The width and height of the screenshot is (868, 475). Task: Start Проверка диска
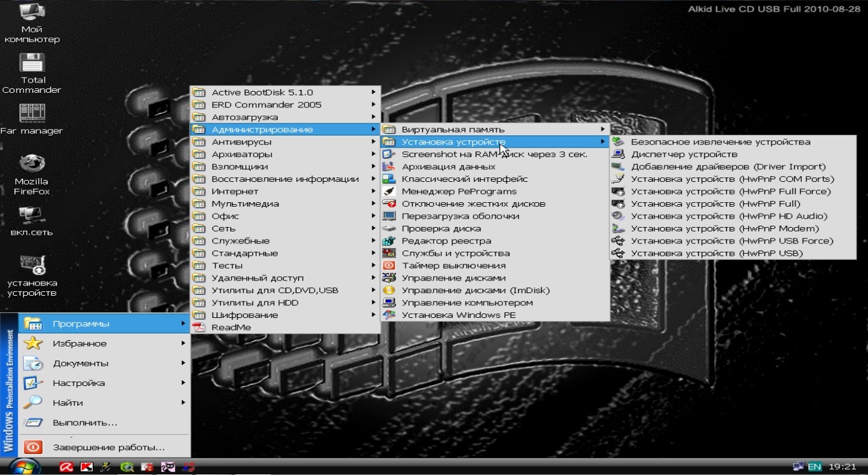(x=495, y=229)
